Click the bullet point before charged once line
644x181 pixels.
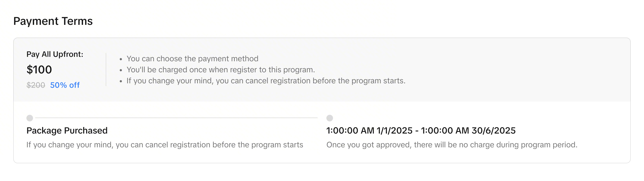121,70
